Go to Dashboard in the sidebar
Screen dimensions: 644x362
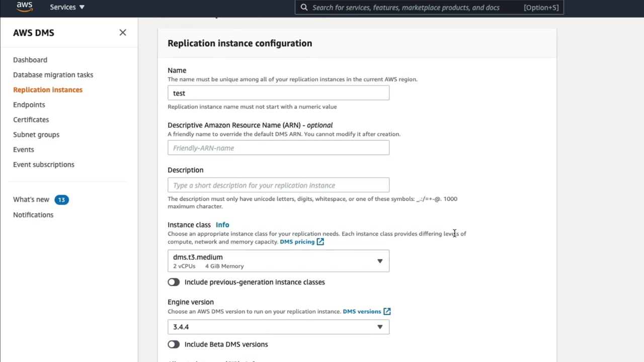(30, 60)
